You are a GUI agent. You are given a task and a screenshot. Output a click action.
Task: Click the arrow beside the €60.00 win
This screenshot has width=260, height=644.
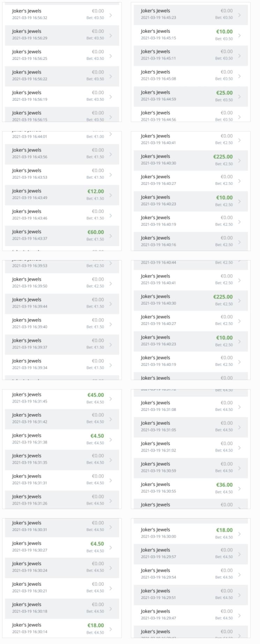click(x=111, y=236)
